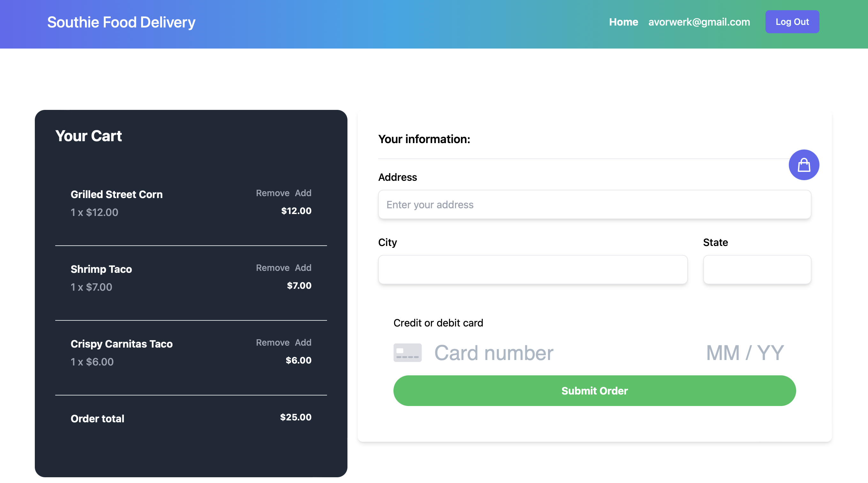Click the MM / YY expiry field
The image size is (868, 483).
coord(745,353)
